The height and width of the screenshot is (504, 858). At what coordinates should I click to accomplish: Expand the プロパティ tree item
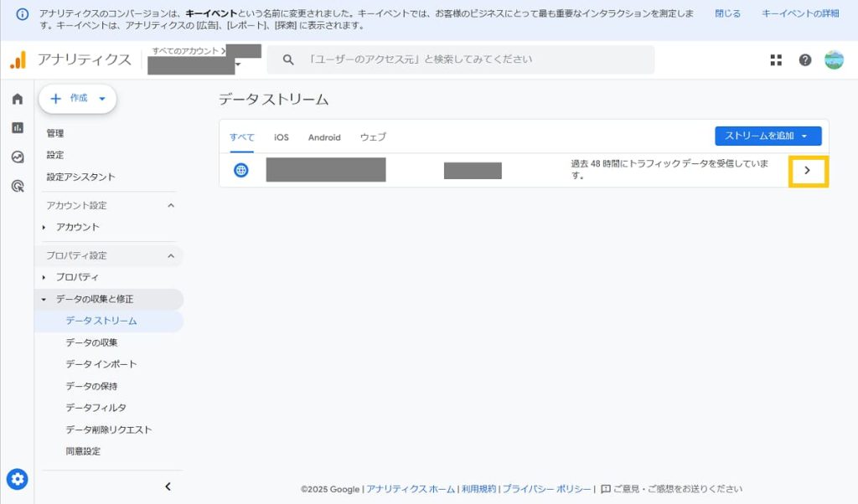tap(44, 277)
